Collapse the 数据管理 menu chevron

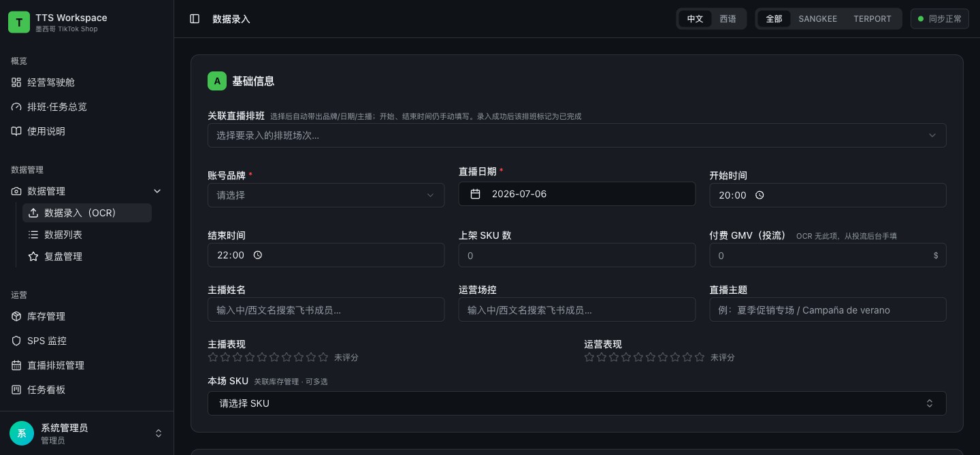157,191
